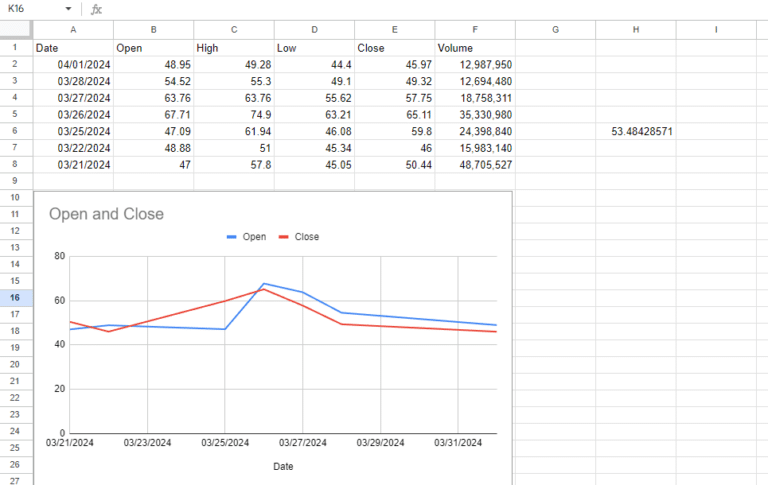Select row 6 header
This screenshot has width=768, height=485.
coord(15,131)
